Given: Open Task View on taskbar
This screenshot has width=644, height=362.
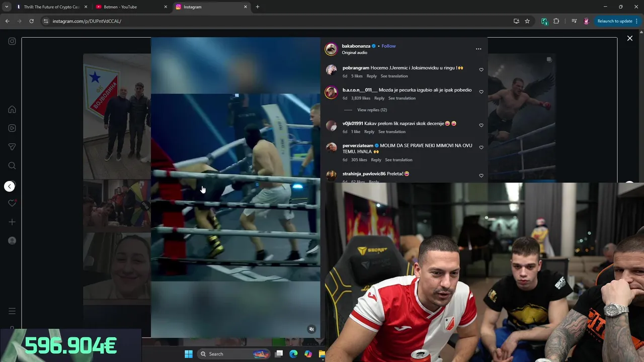Looking at the screenshot, I should tap(279, 354).
